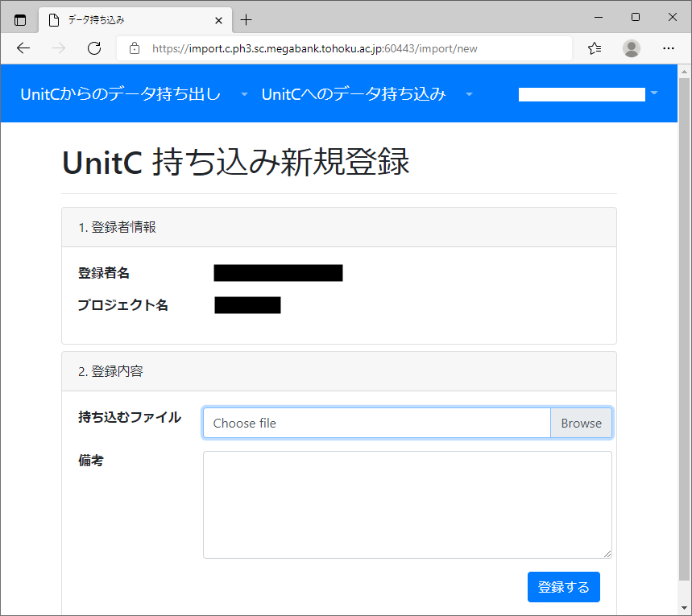Click the UnitC 持ち込み新規登録 heading
Viewport: 692px width, 616px height.
[236, 162]
